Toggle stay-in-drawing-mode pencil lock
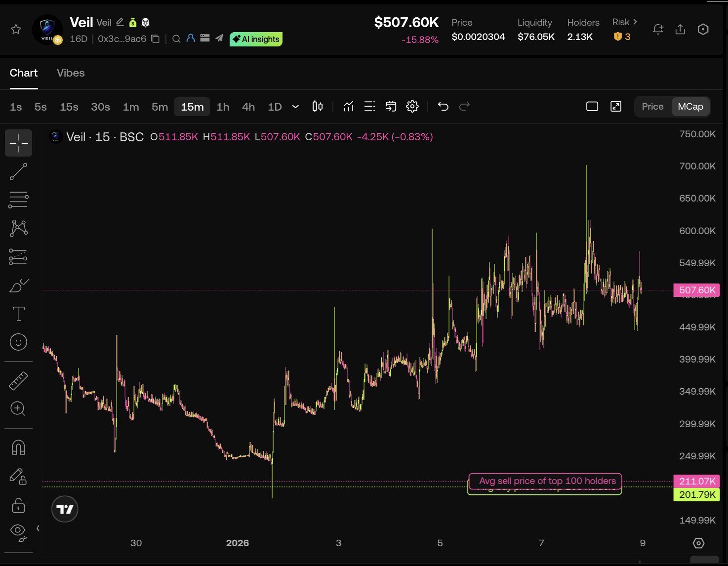Viewport: 728px width, 566px height. click(19, 477)
